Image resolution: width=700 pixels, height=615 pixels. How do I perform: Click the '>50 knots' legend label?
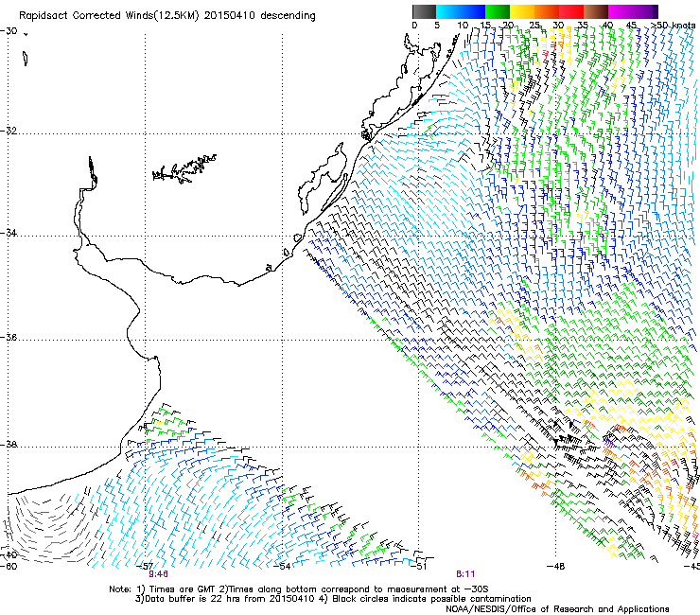(673, 25)
